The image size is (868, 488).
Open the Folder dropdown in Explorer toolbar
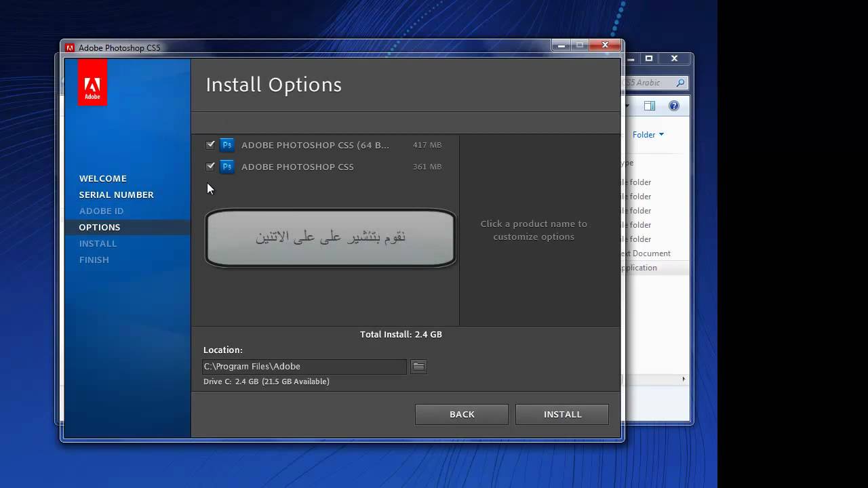pos(648,135)
